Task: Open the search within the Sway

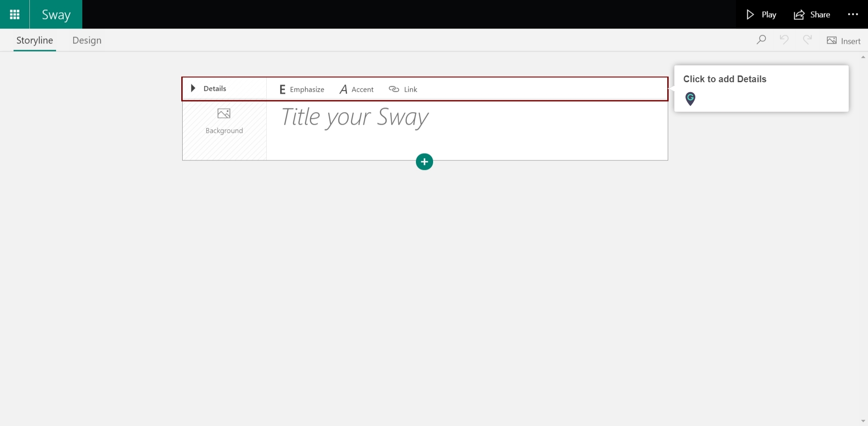Action: point(762,40)
